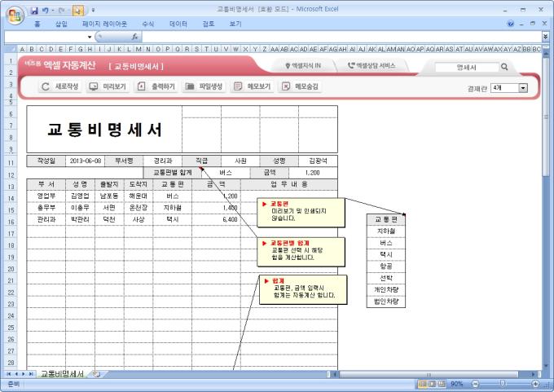Click the 90% zoom level
The image size is (554, 392).
tap(456, 384)
